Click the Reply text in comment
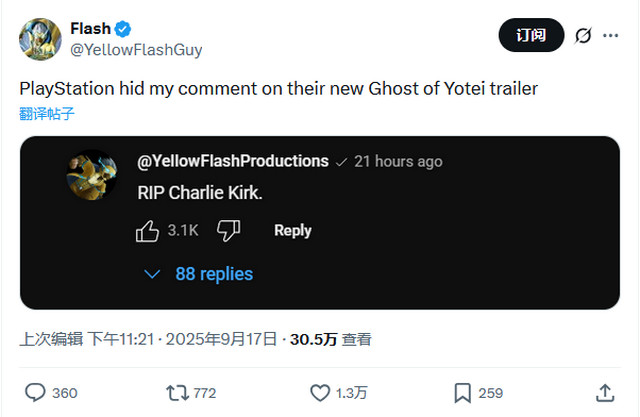 293,230
